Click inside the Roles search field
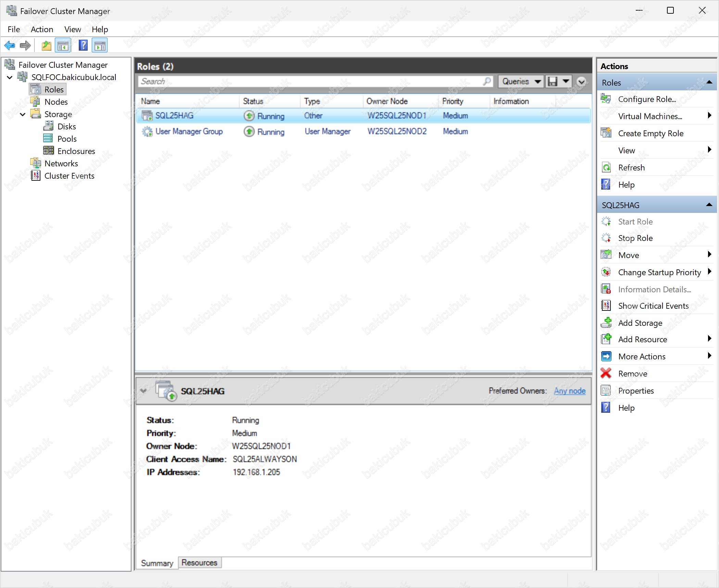Viewport: 719px width, 588px height. click(x=308, y=81)
